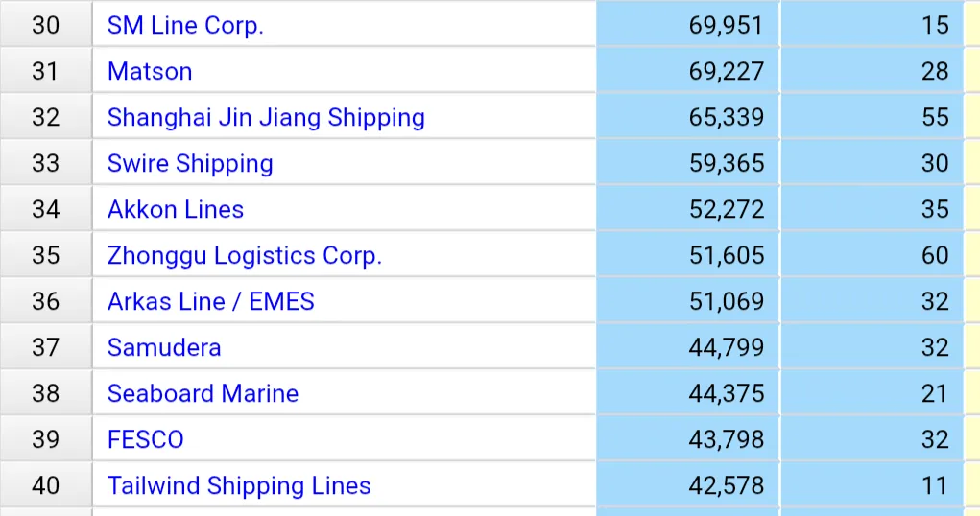Screen dimensions: 980x516
Task: Open the Akkon Lines link
Action: point(175,209)
